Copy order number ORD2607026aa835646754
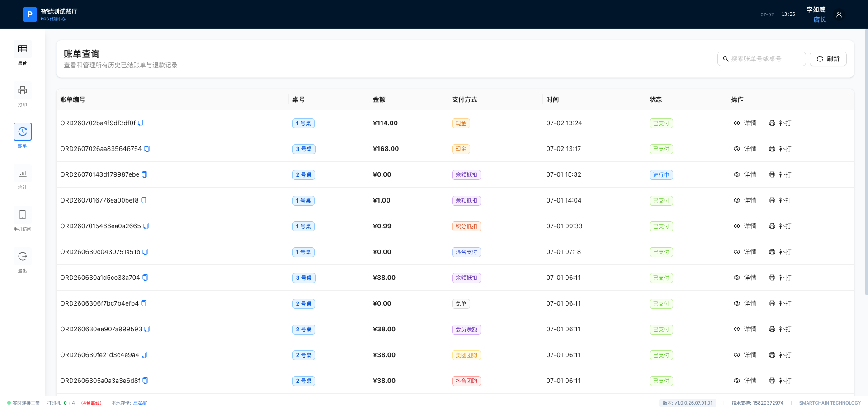This screenshot has height=410, width=868. coord(147,149)
